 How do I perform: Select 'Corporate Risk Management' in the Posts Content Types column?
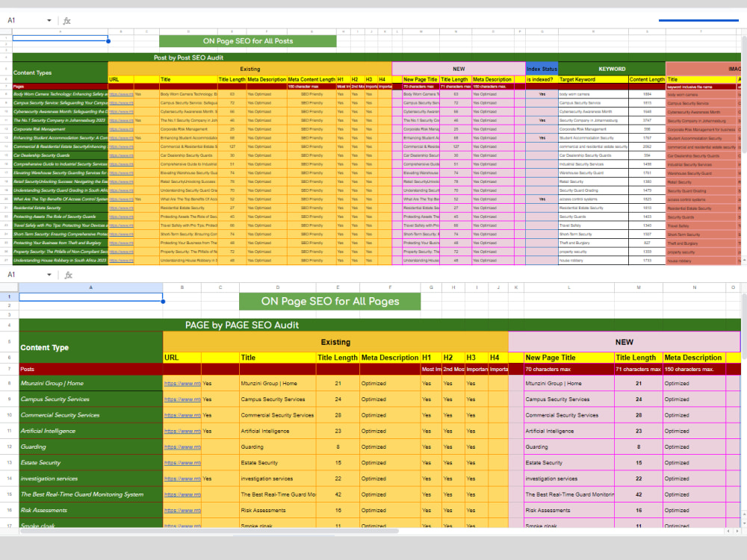pos(60,129)
